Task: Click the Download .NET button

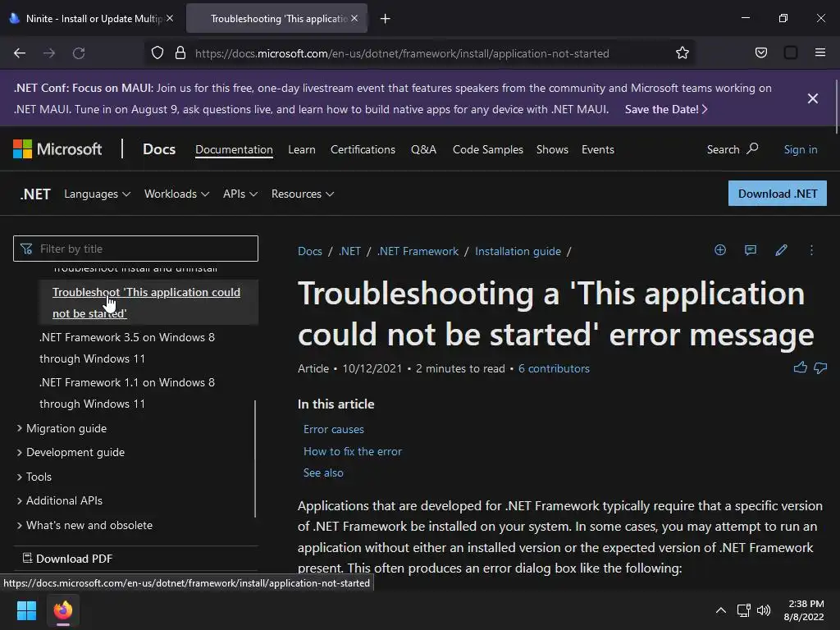Action: (x=778, y=194)
